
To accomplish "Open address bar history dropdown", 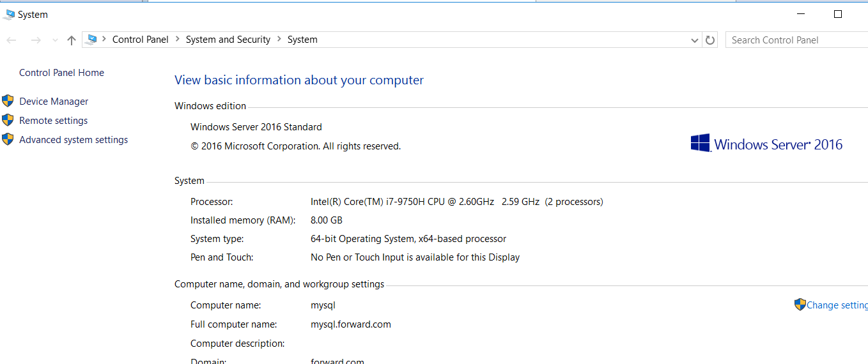I will coord(695,40).
